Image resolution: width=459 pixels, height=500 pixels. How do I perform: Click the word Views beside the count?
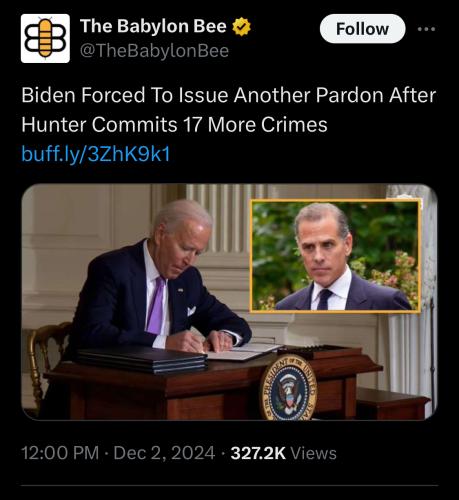coord(314,453)
